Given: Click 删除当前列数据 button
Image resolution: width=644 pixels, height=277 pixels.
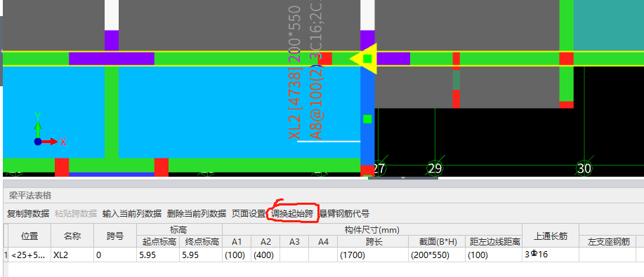Looking at the screenshot, I should tap(197, 213).
